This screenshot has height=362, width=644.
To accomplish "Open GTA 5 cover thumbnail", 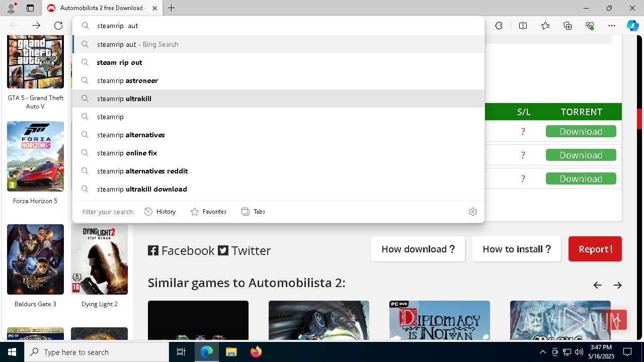I will click(35, 62).
